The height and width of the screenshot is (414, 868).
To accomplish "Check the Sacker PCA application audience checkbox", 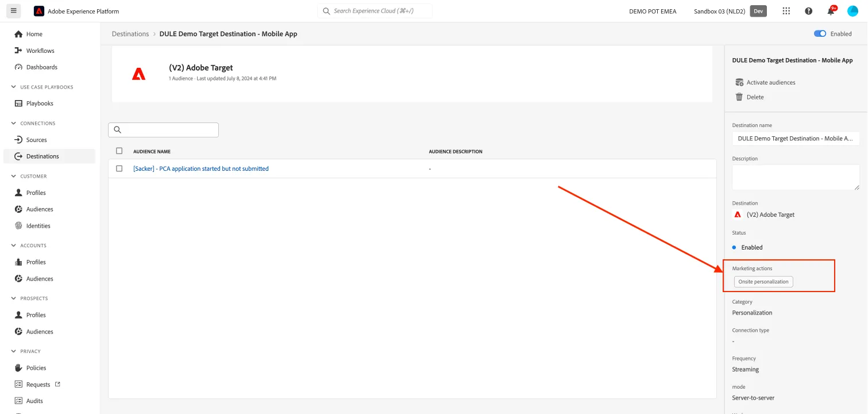I will pos(119,168).
